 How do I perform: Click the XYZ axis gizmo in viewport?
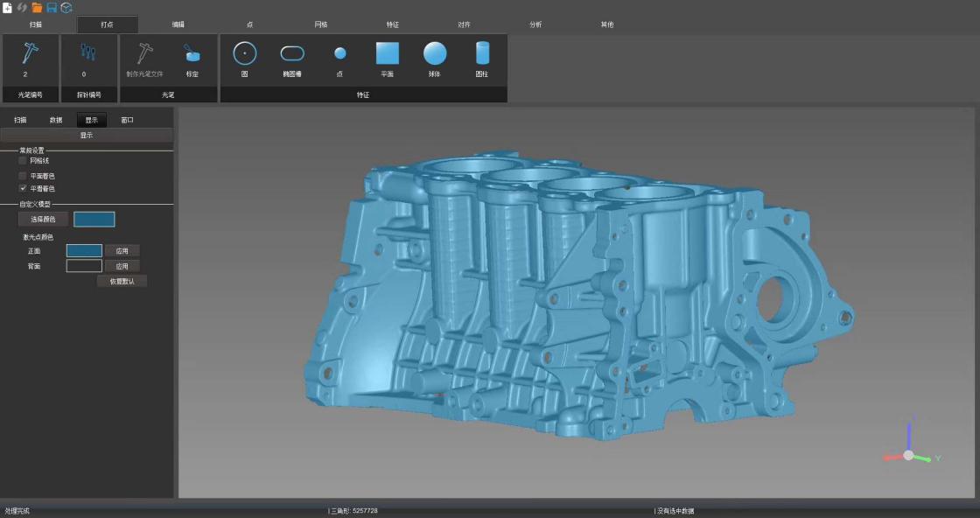click(x=909, y=453)
